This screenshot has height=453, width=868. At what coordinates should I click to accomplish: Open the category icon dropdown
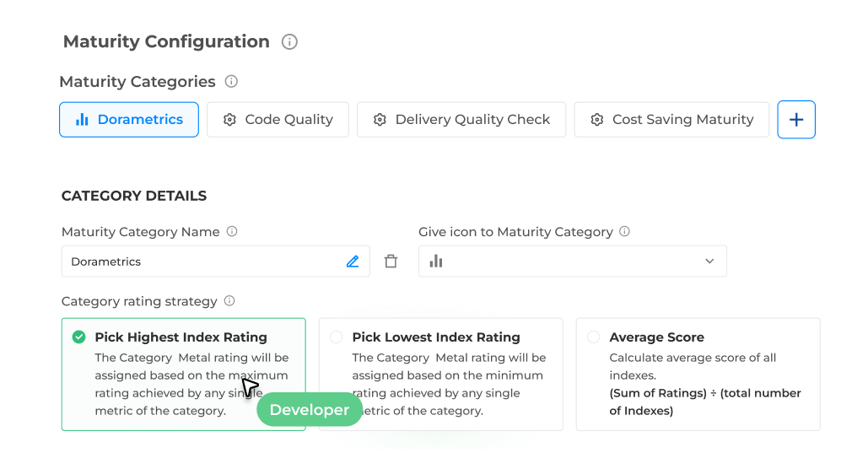tap(572, 262)
